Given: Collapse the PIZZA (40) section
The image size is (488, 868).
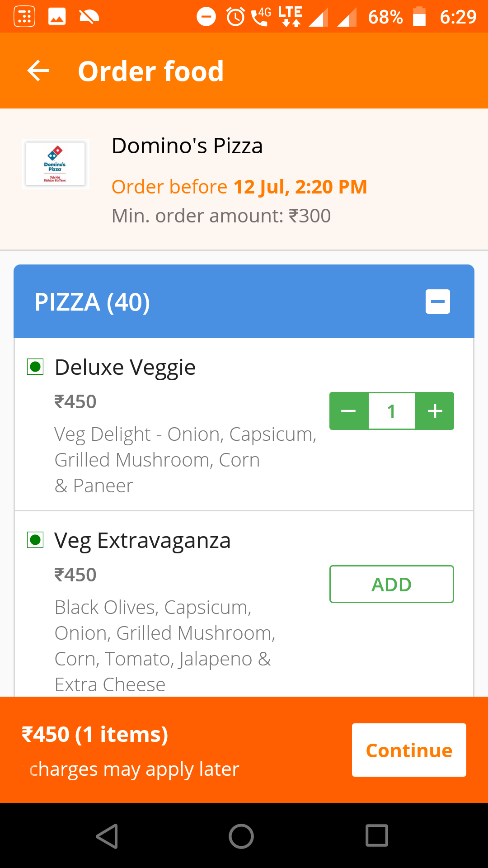Looking at the screenshot, I should [437, 302].
